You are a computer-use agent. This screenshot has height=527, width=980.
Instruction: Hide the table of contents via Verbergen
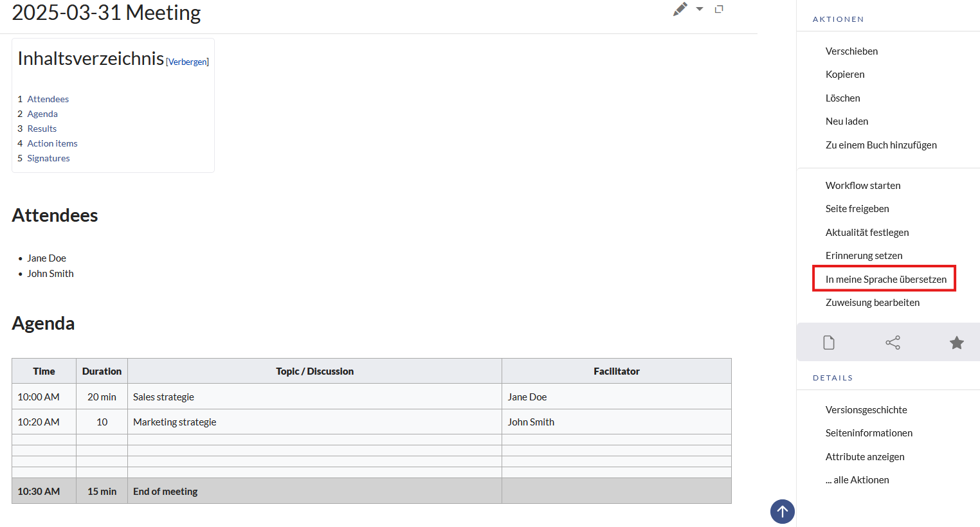(x=187, y=62)
